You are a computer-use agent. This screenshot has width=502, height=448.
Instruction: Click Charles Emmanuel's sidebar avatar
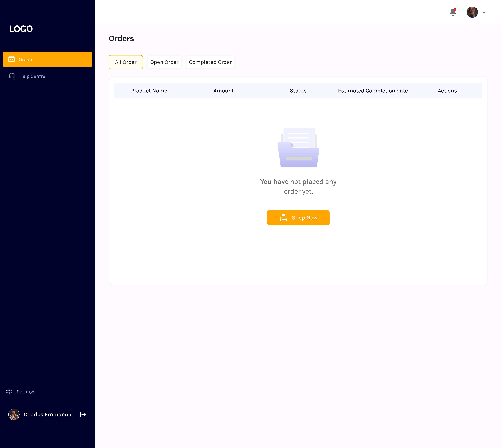click(14, 415)
